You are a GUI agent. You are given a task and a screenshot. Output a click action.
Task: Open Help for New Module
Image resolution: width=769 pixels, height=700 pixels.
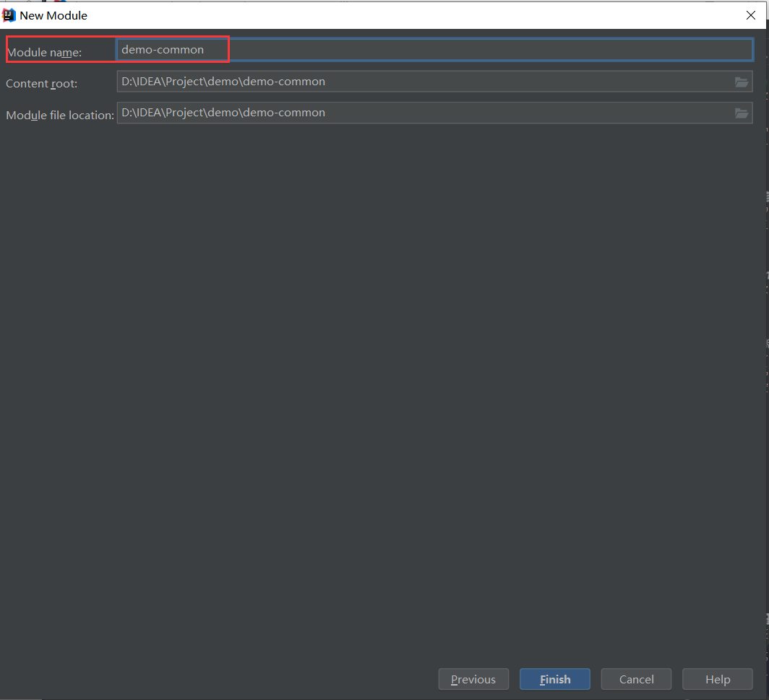tap(718, 679)
